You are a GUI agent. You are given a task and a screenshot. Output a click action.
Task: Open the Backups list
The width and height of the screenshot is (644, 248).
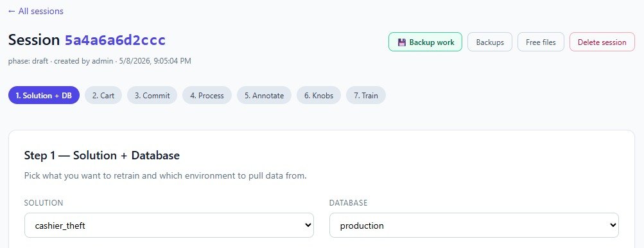point(490,42)
